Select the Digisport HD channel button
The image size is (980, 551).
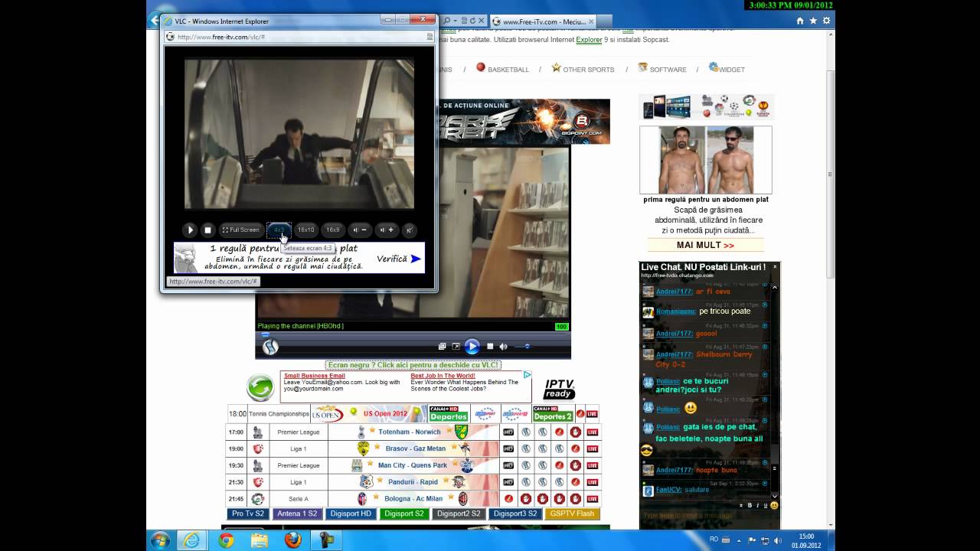click(x=351, y=514)
